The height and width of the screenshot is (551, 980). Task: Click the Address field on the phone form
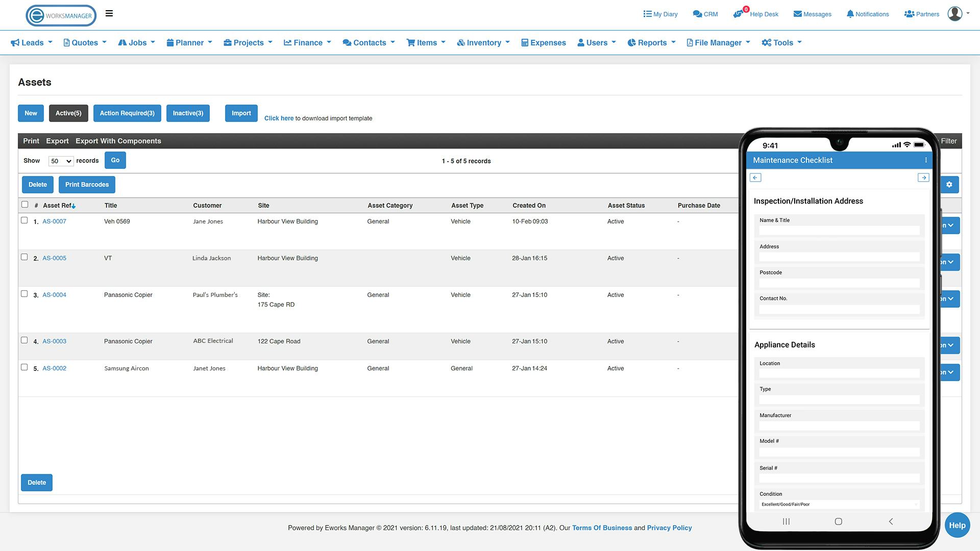tap(839, 257)
